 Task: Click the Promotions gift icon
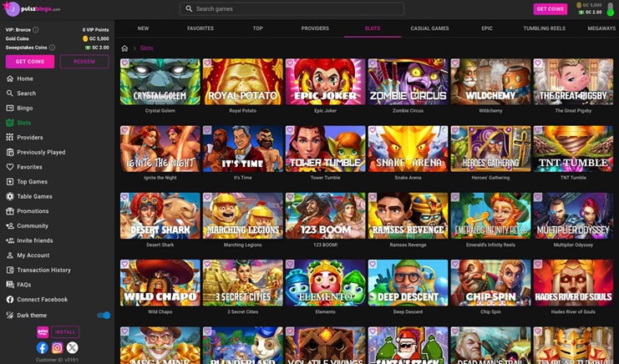pyautogui.click(x=10, y=211)
